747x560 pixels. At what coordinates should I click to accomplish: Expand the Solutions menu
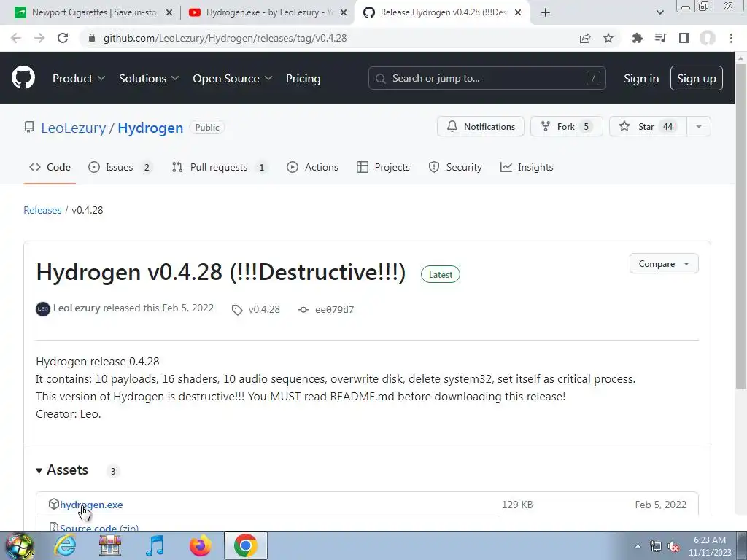pos(149,78)
